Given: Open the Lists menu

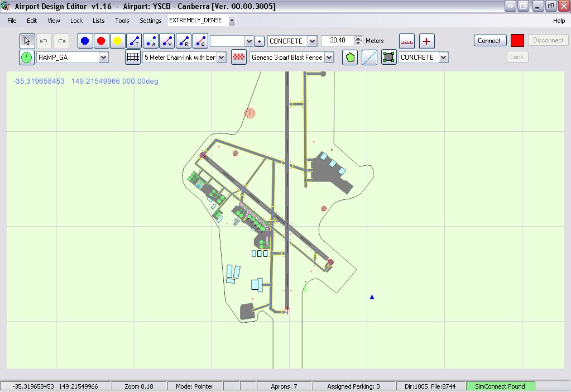Looking at the screenshot, I should (98, 21).
